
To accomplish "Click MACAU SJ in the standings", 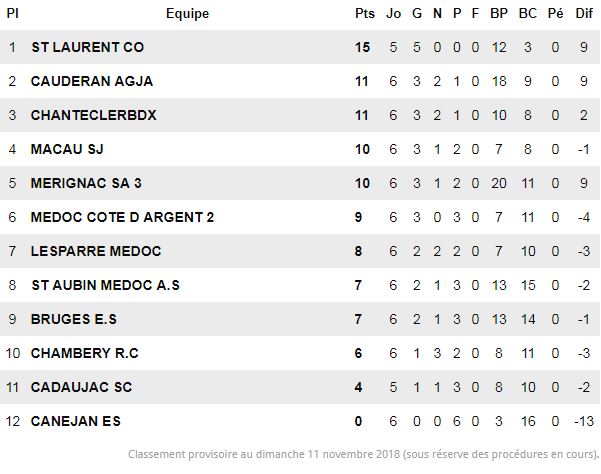I will (67, 149).
